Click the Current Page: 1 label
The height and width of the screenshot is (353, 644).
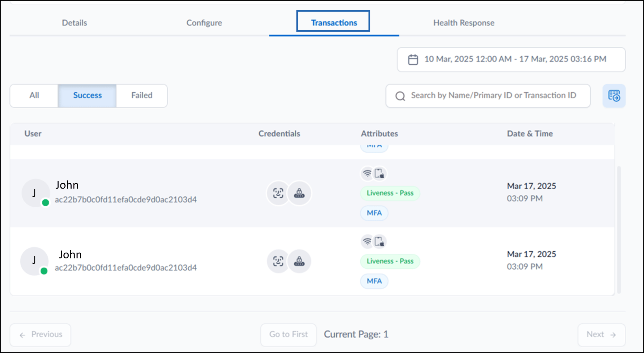pyautogui.click(x=356, y=335)
